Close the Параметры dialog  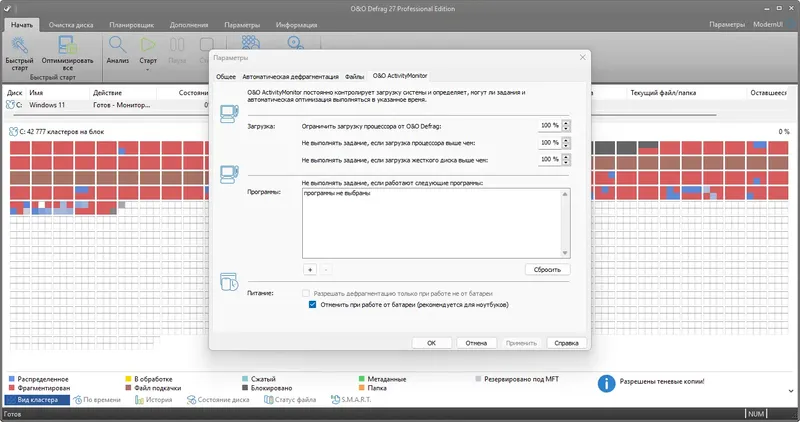click(583, 58)
